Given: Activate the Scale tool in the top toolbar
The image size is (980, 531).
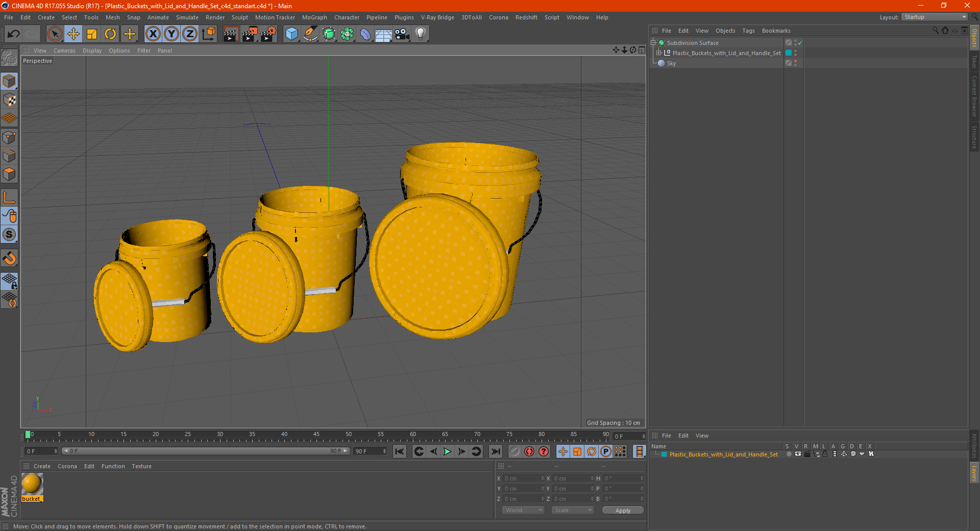Looking at the screenshot, I should [x=92, y=34].
